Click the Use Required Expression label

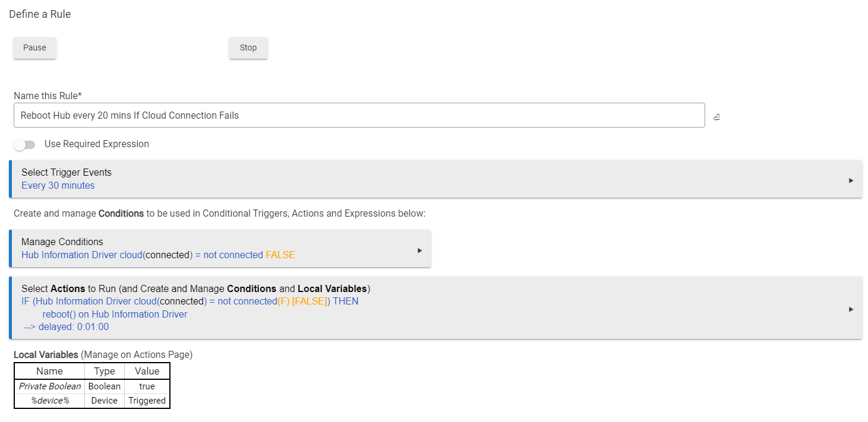pyautogui.click(x=96, y=144)
